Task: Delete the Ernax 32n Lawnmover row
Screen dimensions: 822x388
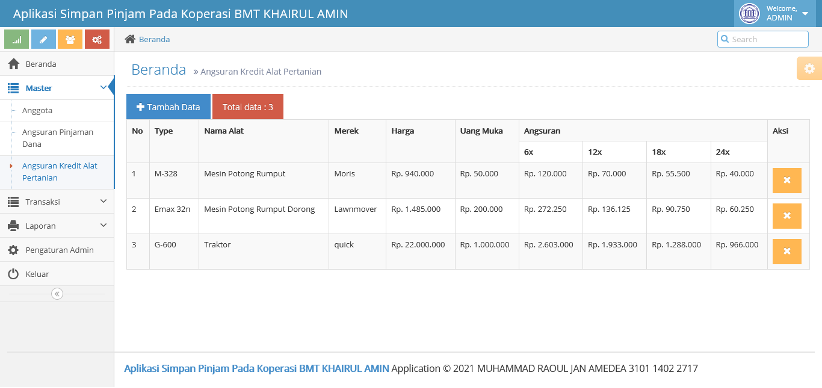Action: point(787,216)
